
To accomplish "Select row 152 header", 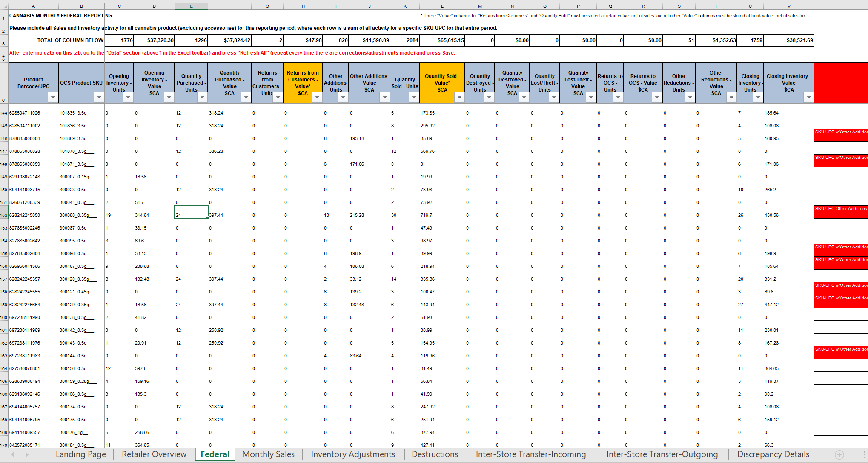I will pyautogui.click(x=4, y=215).
